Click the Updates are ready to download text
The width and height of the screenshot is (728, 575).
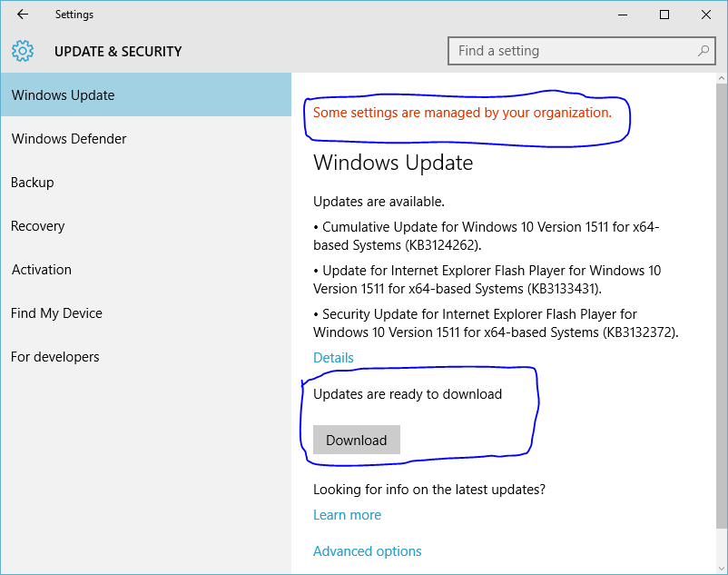(410, 394)
